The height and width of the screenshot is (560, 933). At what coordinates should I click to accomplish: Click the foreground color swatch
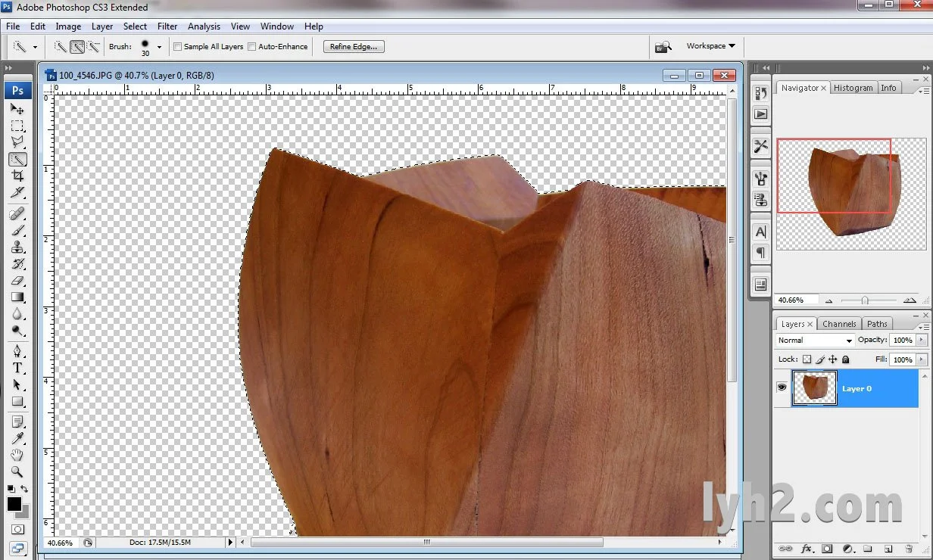[14, 504]
